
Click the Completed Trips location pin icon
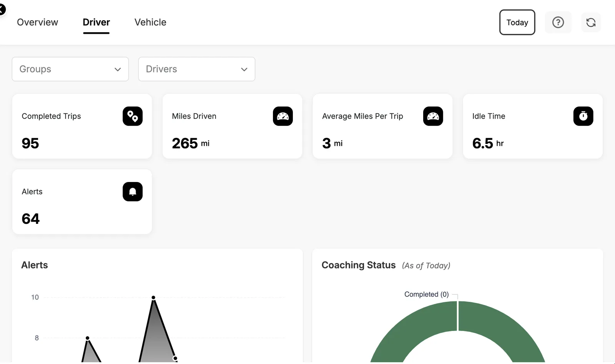coord(133,116)
